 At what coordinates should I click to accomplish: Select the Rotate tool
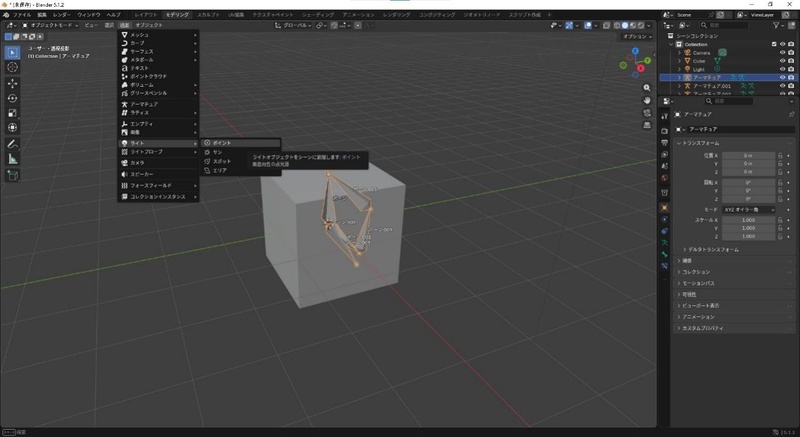tap(13, 98)
